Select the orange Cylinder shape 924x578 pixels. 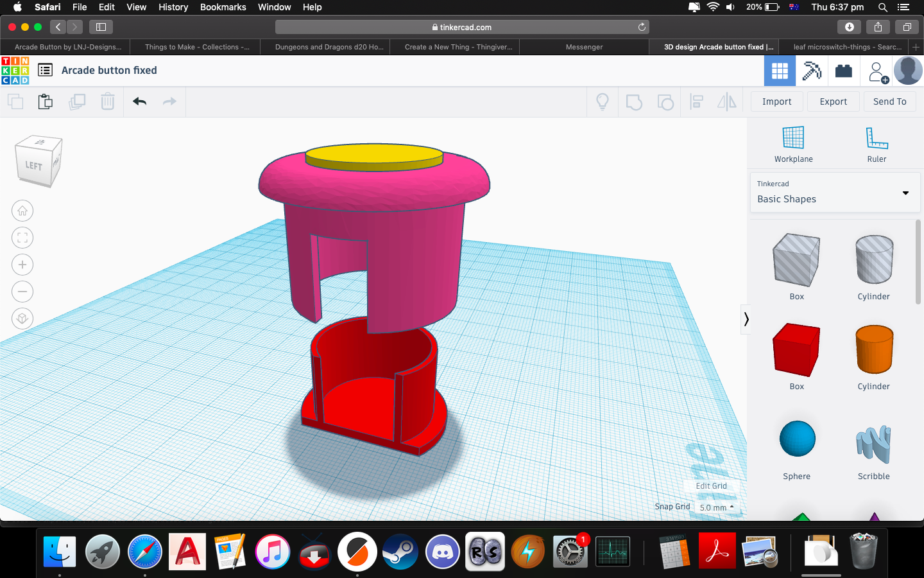click(x=874, y=349)
